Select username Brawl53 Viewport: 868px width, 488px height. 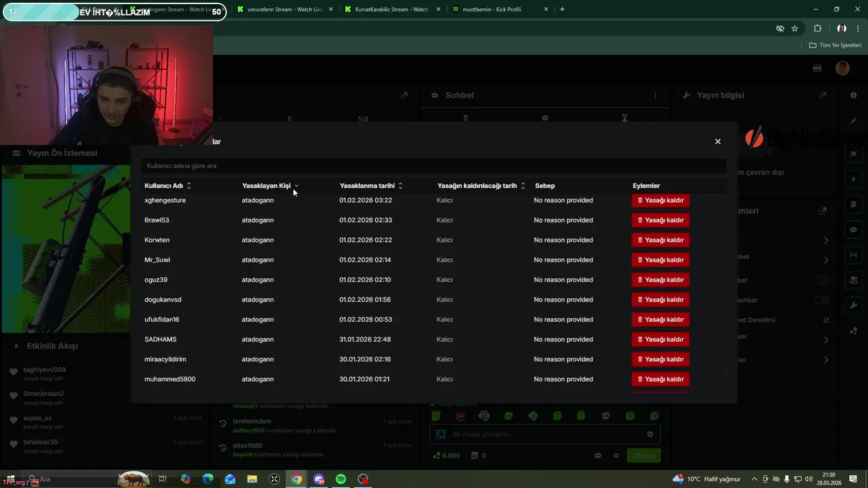click(157, 220)
